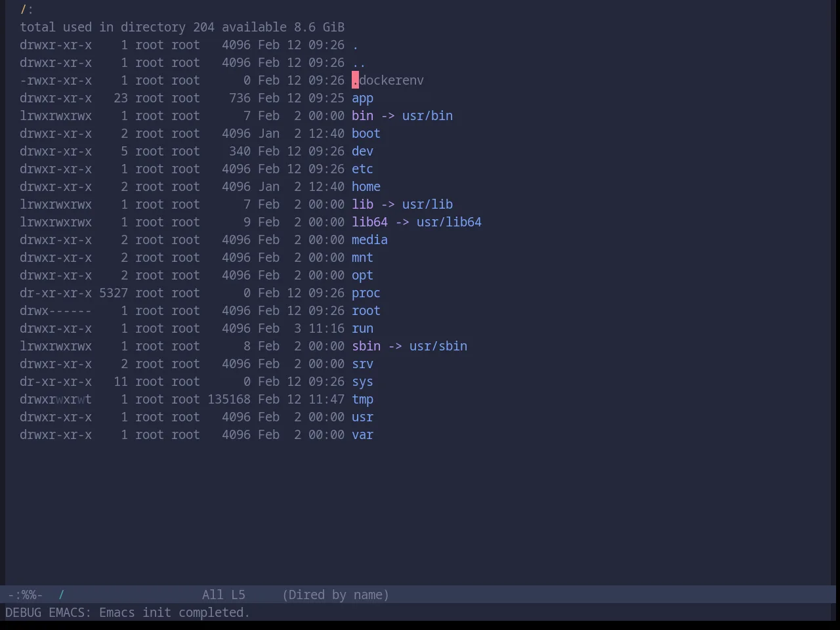This screenshot has width=840, height=630.
Task: Click the mode line buffer name '/'
Action: click(x=61, y=595)
